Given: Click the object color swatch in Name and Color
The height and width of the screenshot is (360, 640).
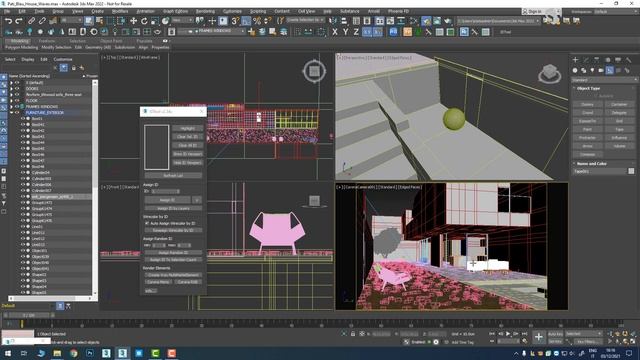Looking at the screenshot, I should 631,171.
